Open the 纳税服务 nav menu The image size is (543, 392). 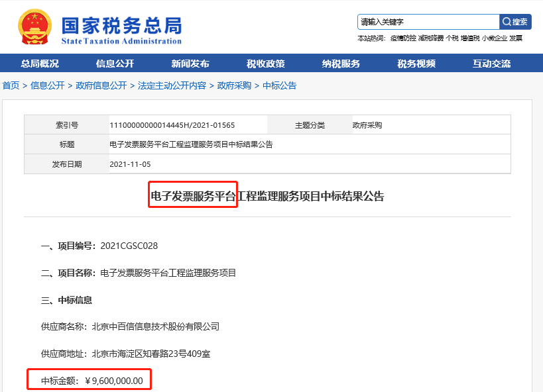pos(341,64)
